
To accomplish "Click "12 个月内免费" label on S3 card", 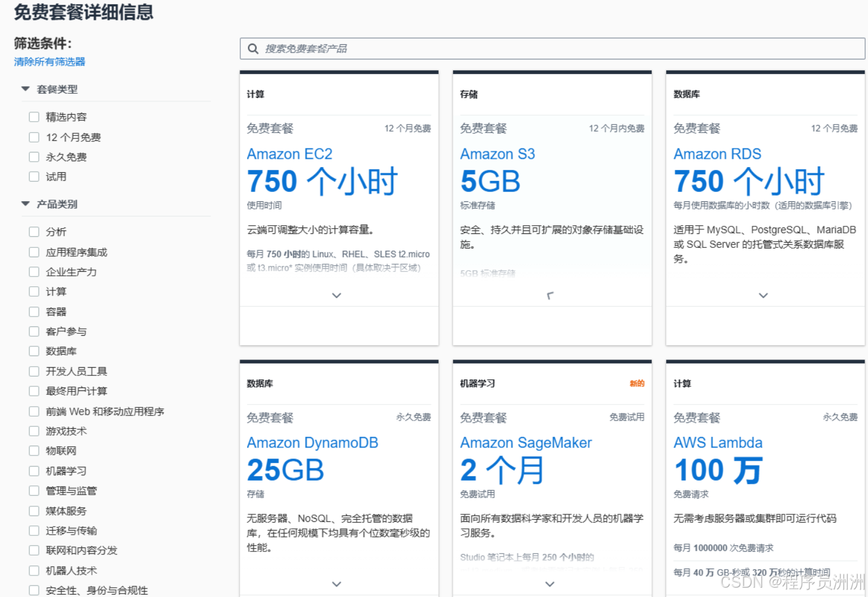I will (617, 129).
